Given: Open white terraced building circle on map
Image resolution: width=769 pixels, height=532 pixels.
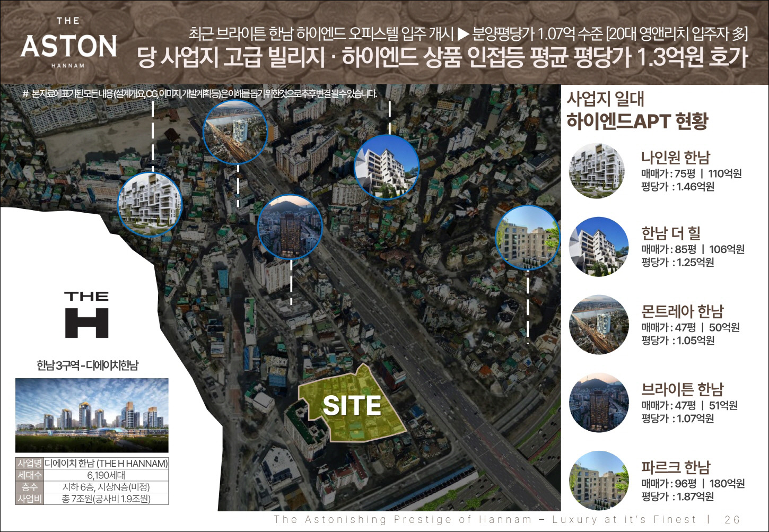Looking at the screenshot, I should click(387, 167).
